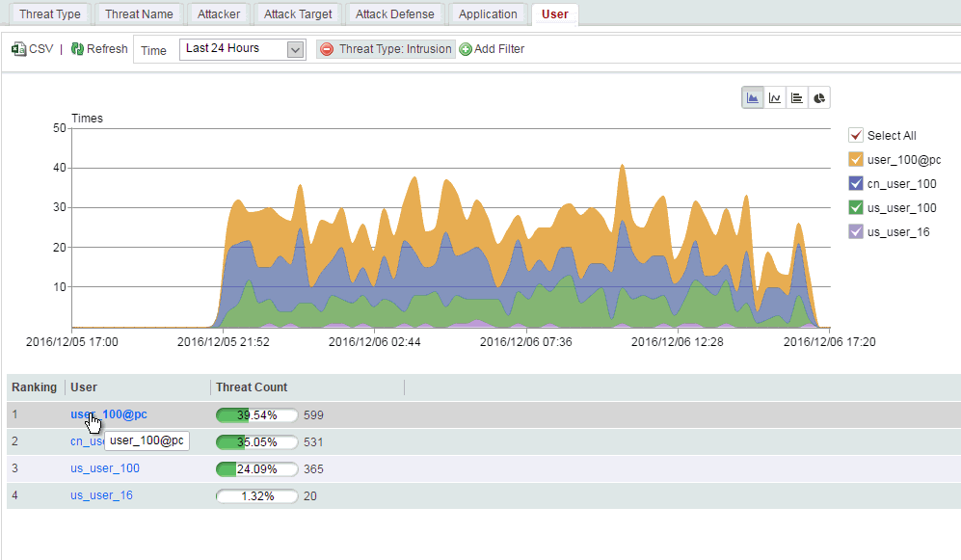Switch to line chart view
Screen dimensions: 961x560
[775, 98]
